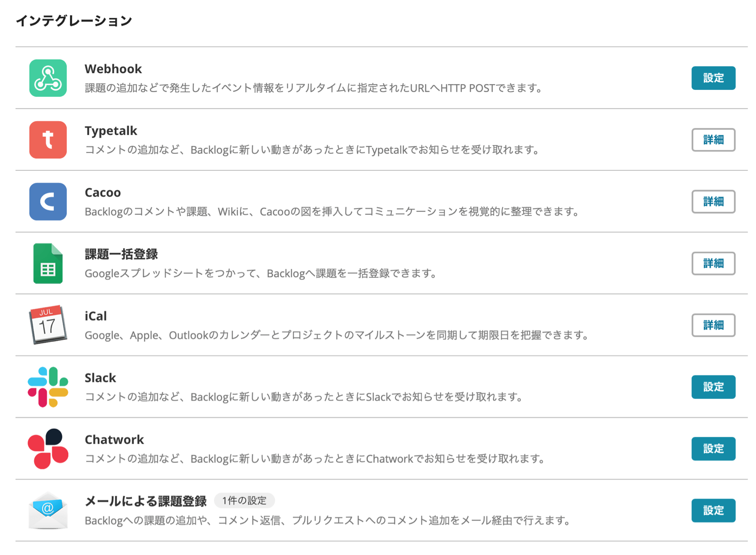Click the 1件の設定 badge
The width and height of the screenshot is (756, 555).
point(244,501)
